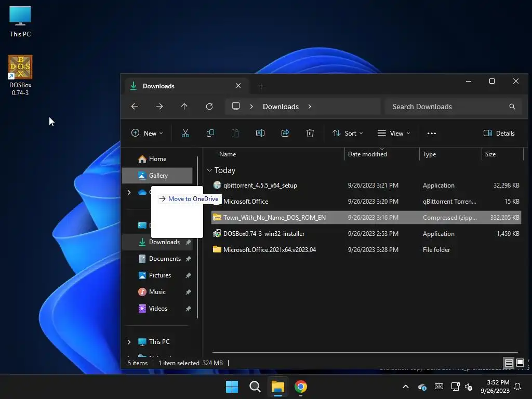Click Move to OneDrive
Image resolution: width=532 pixels, height=399 pixels.
pyautogui.click(x=189, y=199)
